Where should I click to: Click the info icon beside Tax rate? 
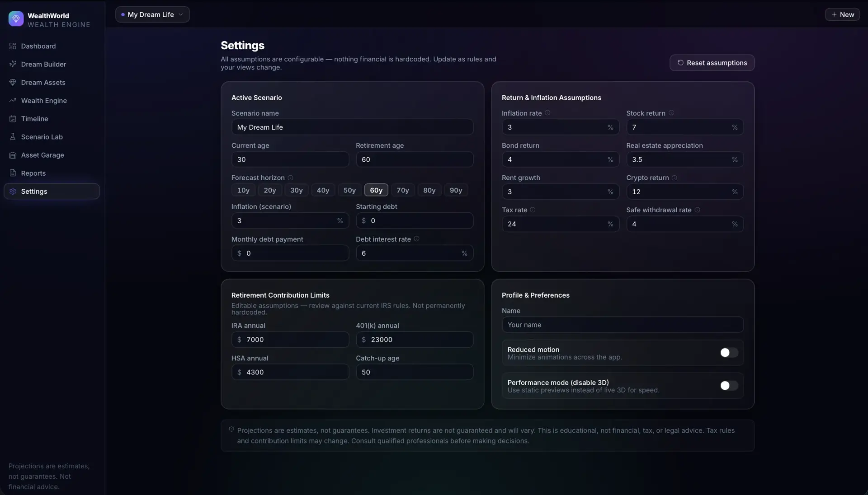[533, 210]
